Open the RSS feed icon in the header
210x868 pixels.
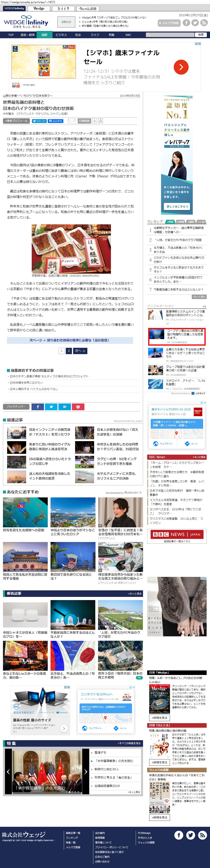[204, 23]
